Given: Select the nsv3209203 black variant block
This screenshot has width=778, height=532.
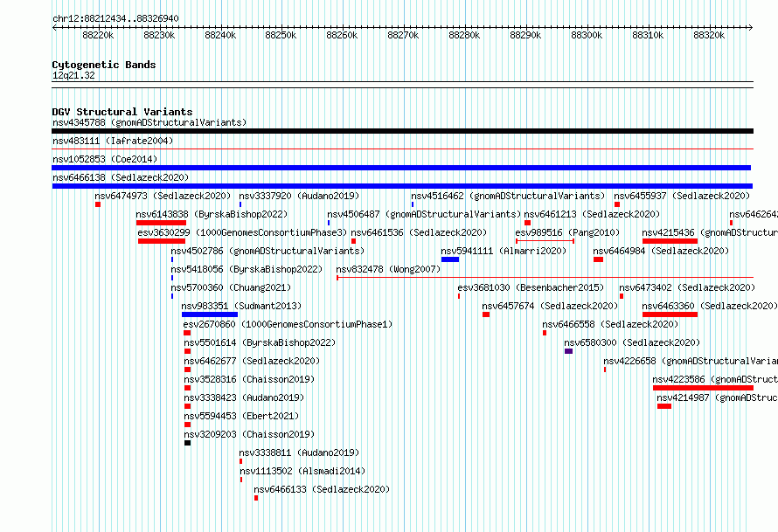Looking at the screenshot, I should (188, 443).
